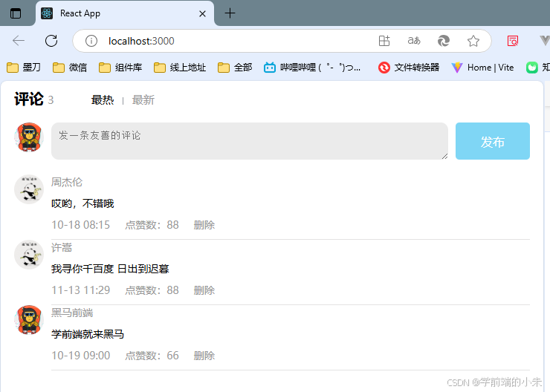550x392 pixels.
Task: Select the React App browser tab
Action: pos(125,13)
